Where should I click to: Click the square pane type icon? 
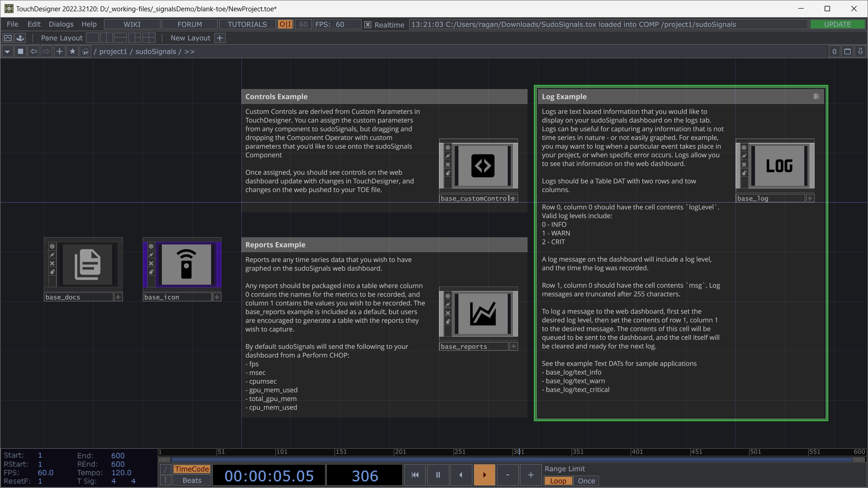pyautogui.click(x=20, y=52)
